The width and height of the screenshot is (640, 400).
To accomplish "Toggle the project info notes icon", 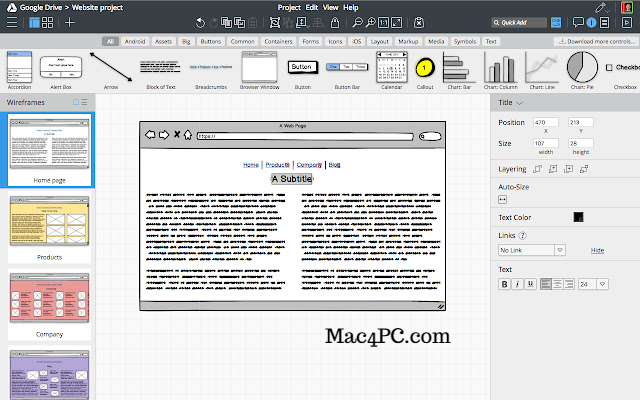I will (604, 22).
